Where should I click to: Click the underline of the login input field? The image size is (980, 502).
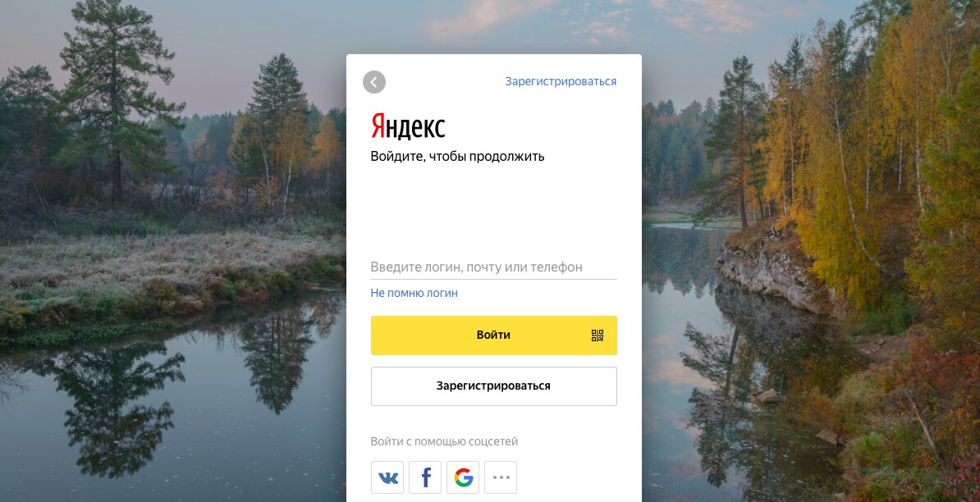point(494,278)
